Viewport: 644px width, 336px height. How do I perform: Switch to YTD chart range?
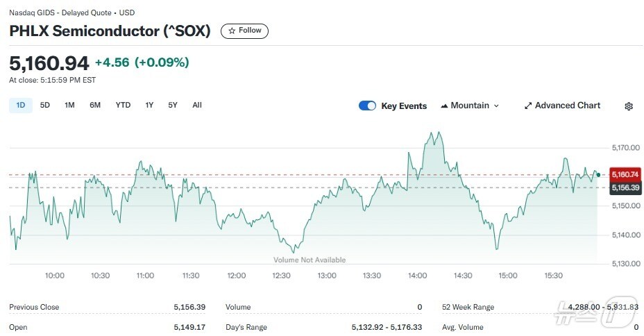(123, 106)
